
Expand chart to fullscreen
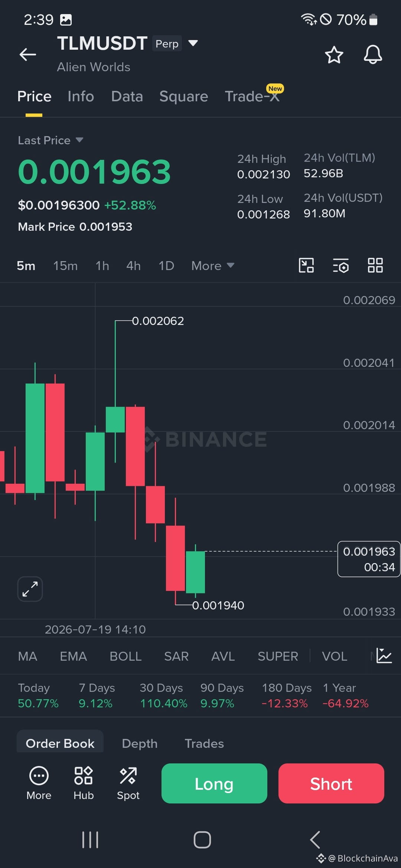point(30,589)
